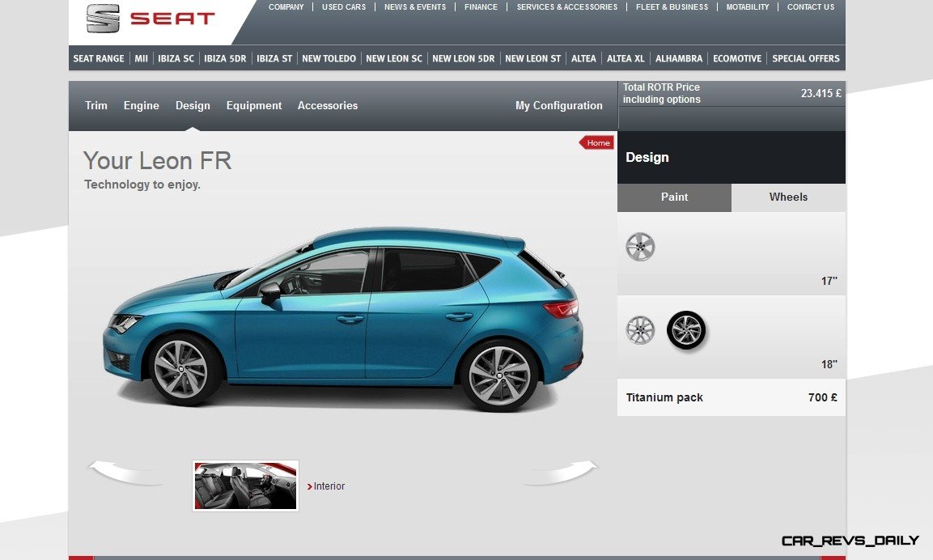Open the Design step
933x560 pixels.
click(193, 105)
